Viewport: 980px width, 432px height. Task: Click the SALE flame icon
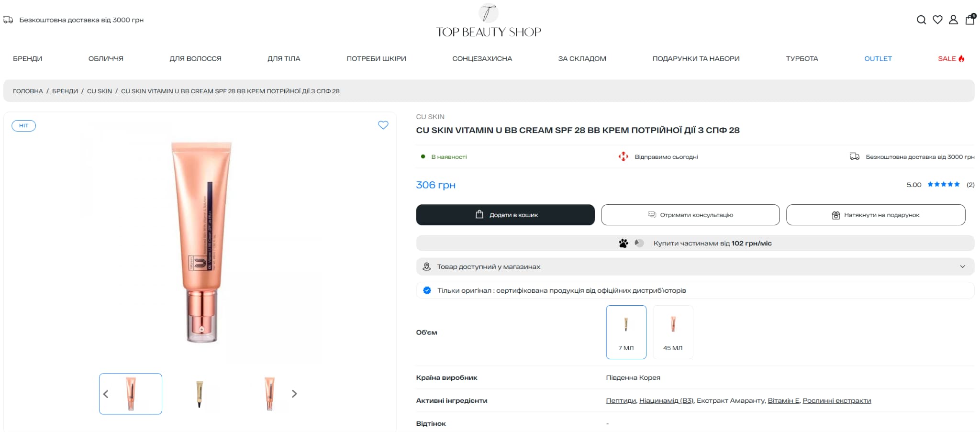(x=961, y=59)
